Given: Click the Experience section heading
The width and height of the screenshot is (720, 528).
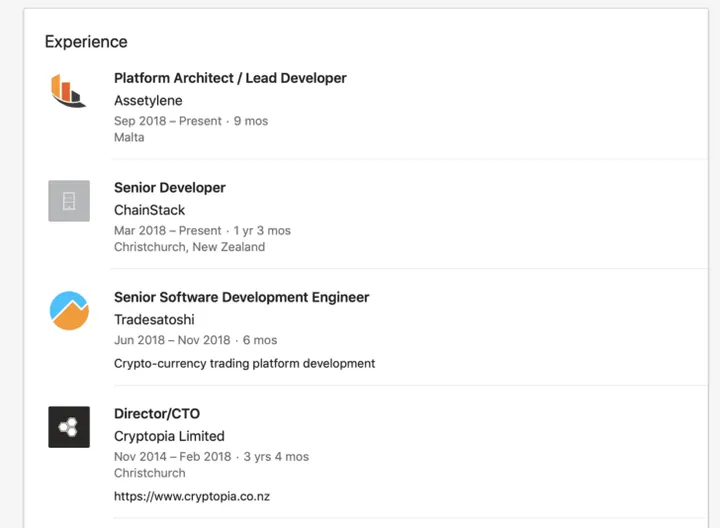Looking at the screenshot, I should point(86,42).
